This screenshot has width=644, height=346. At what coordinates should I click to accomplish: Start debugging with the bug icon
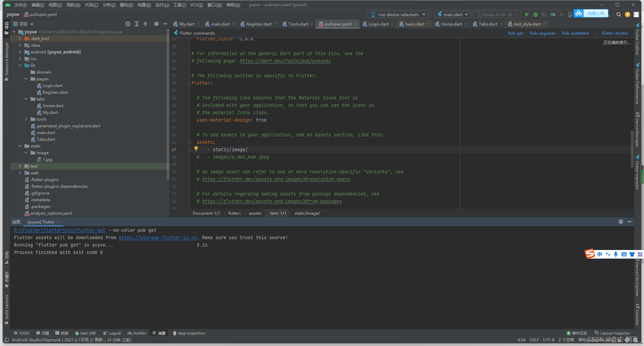(535, 14)
